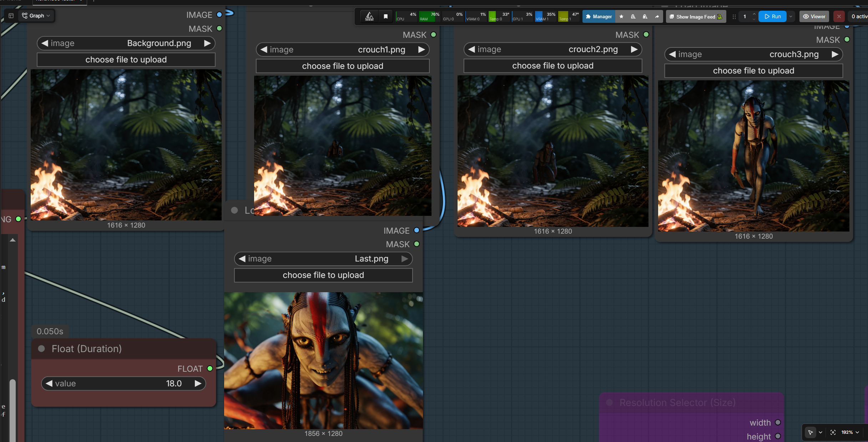Image resolution: width=868 pixels, height=442 pixels.
Task: Open the Background.png image combo list
Action: click(x=126, y=43)
